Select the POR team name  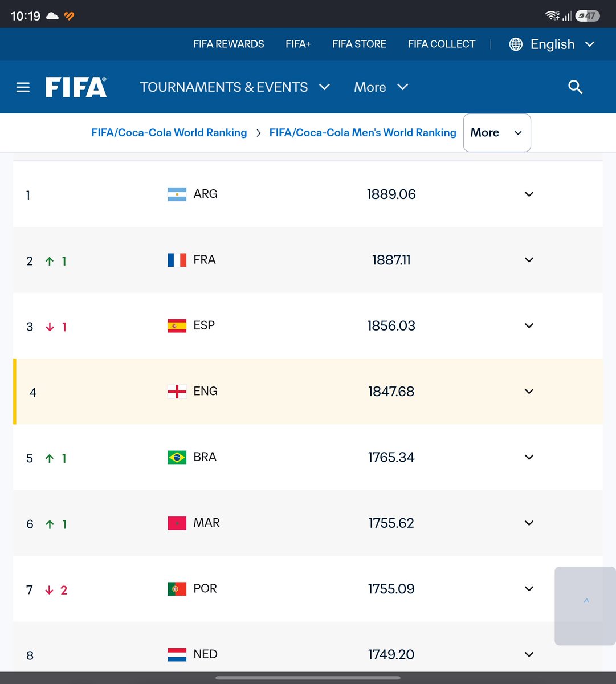point(205,588)
